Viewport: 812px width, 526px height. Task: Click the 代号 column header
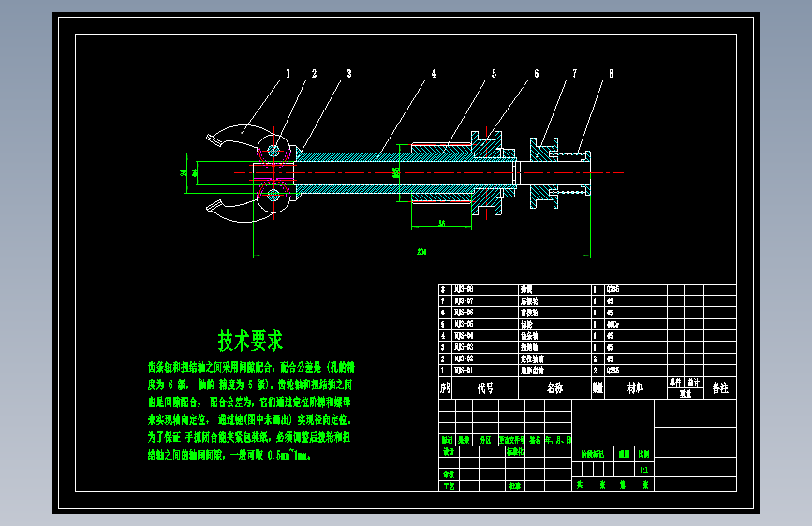[485, 387]
